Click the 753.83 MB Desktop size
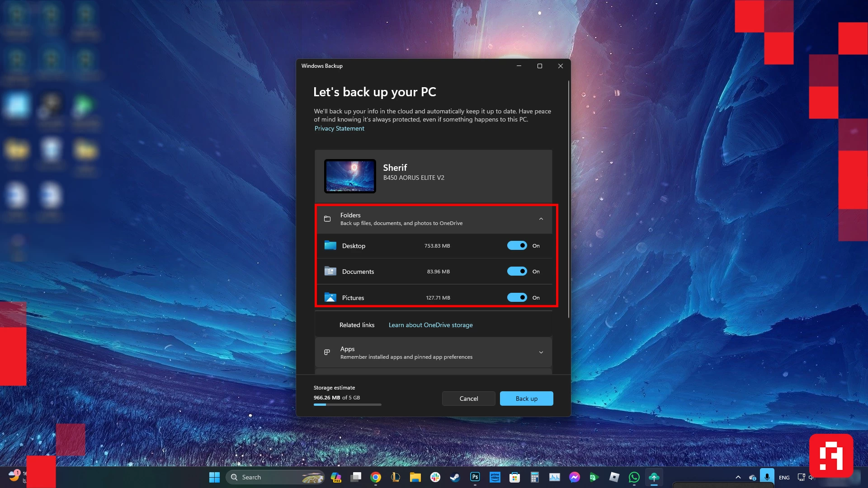Image resolution: width=868 pixels, height=488 pixels. pos(437,246)
